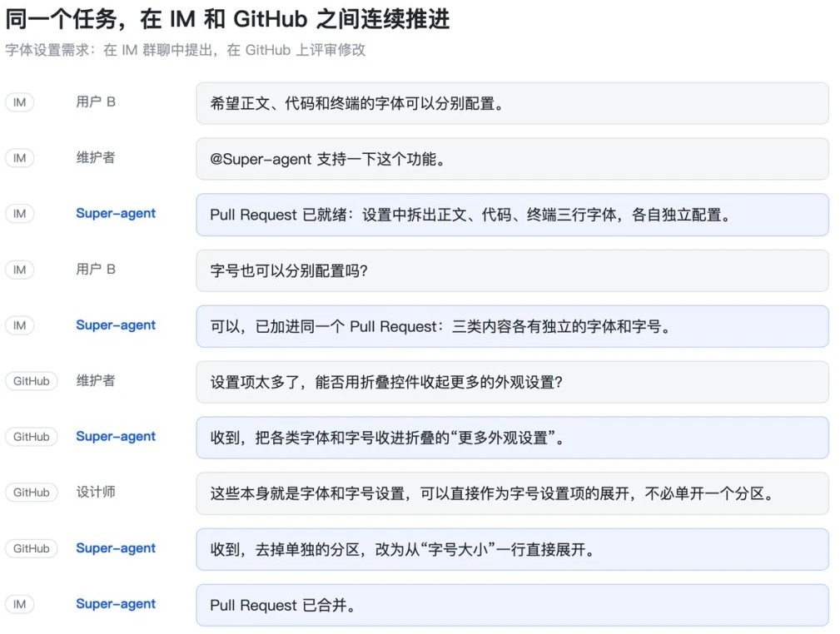840x634 pixels.
Task: Click 用户 B name next to 字号也可以 message
Action: [96, 269]
